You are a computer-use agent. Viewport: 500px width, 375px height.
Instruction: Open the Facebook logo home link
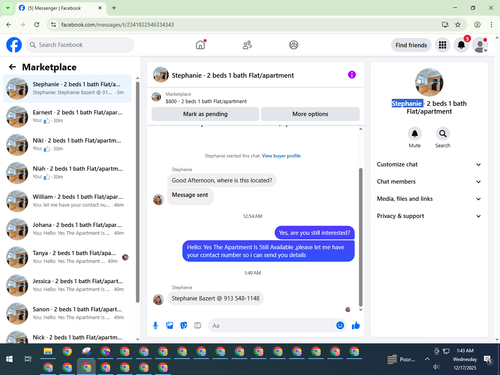[x=14, y=45]
